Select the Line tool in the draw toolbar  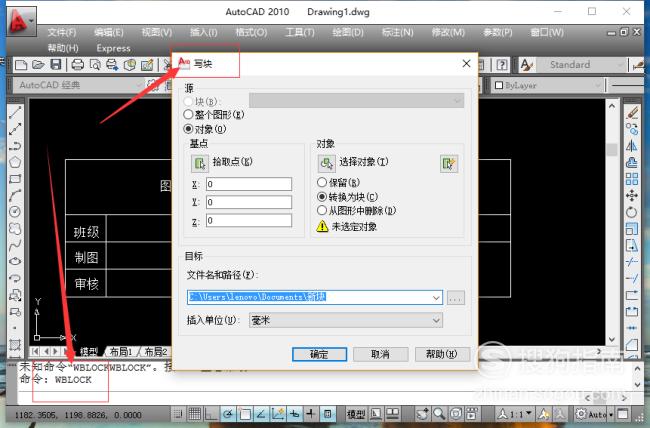tap(15, 112)
